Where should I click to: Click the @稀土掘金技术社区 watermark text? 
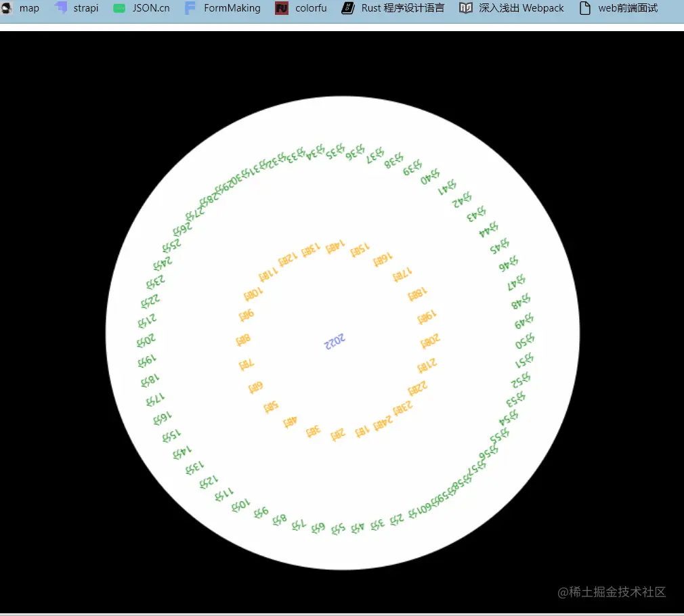point(611,592)
